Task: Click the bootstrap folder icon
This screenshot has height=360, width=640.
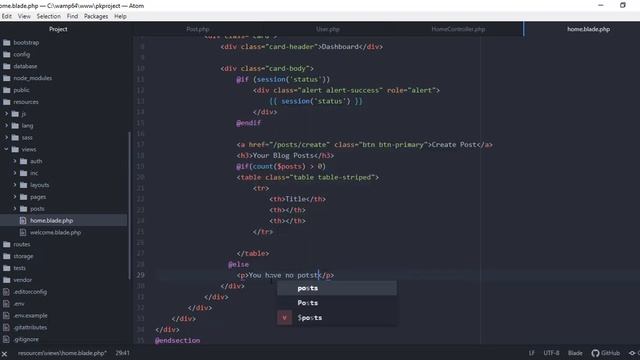Action: click(7, 42)
